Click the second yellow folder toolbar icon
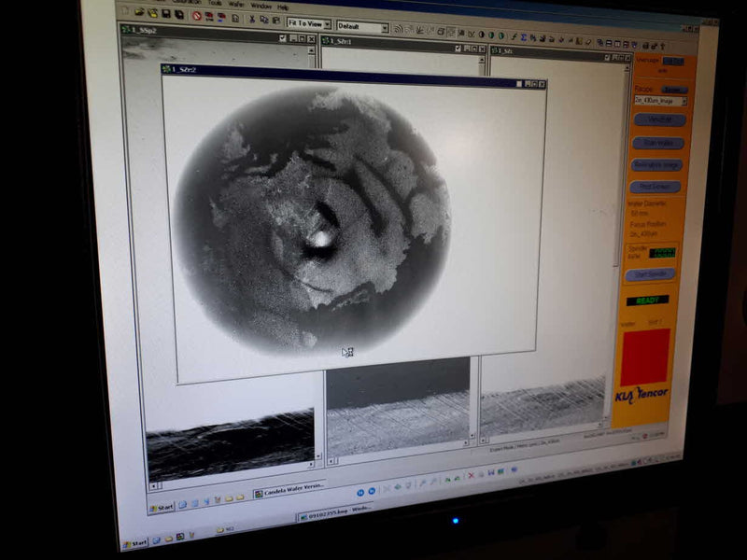747x560 pixels. (x=152, y=13)
